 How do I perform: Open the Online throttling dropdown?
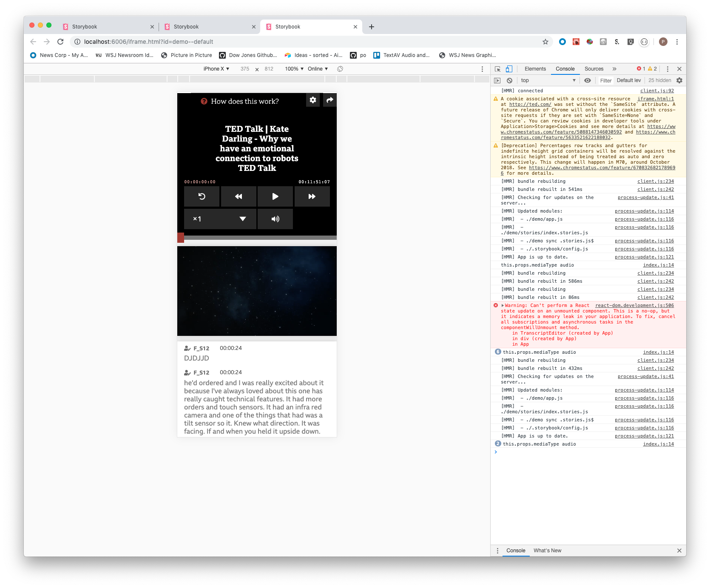pyautogui.click(x=318, y=69)
